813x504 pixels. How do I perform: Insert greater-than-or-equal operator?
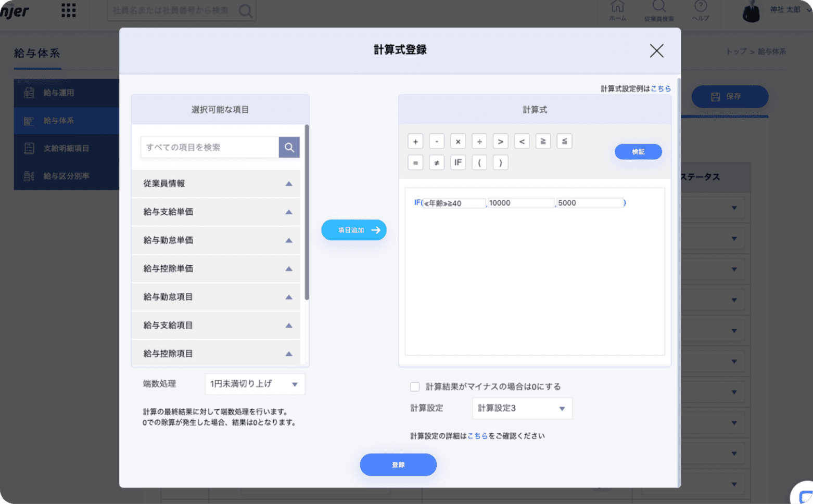[543, 141]
